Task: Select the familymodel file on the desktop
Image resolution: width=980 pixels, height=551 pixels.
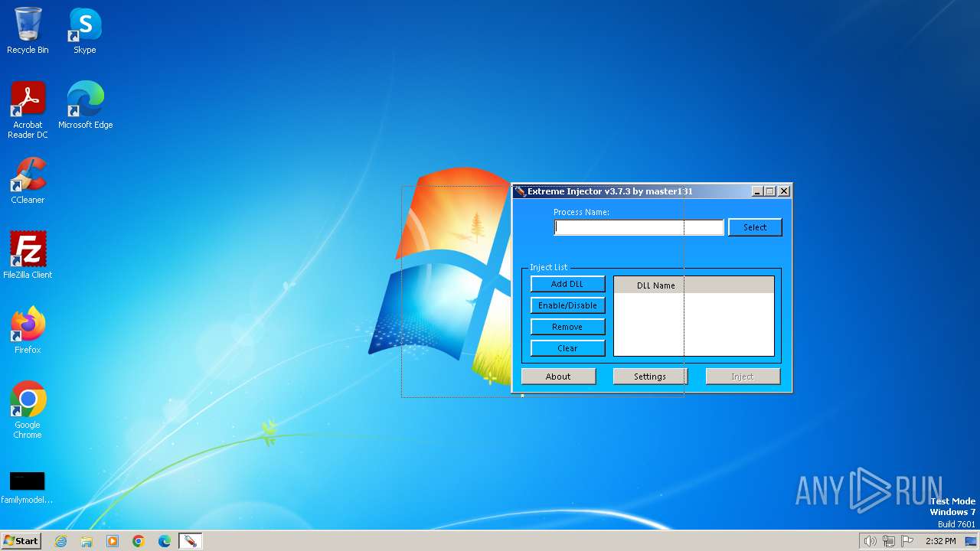Action: point(28,487)
